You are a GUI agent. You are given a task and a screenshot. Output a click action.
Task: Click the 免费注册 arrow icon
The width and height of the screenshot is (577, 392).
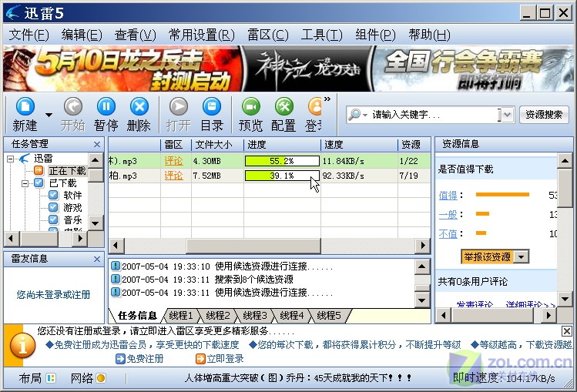point(120,359)
